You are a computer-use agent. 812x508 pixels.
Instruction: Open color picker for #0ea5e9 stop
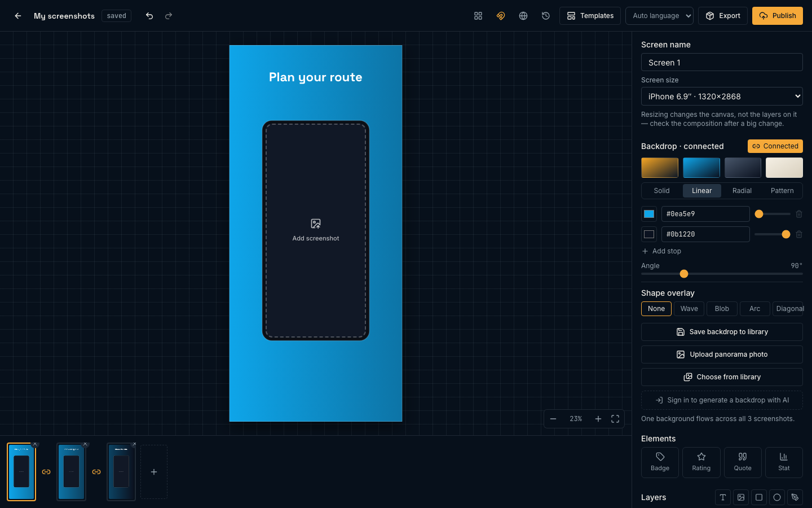[649, 214]
